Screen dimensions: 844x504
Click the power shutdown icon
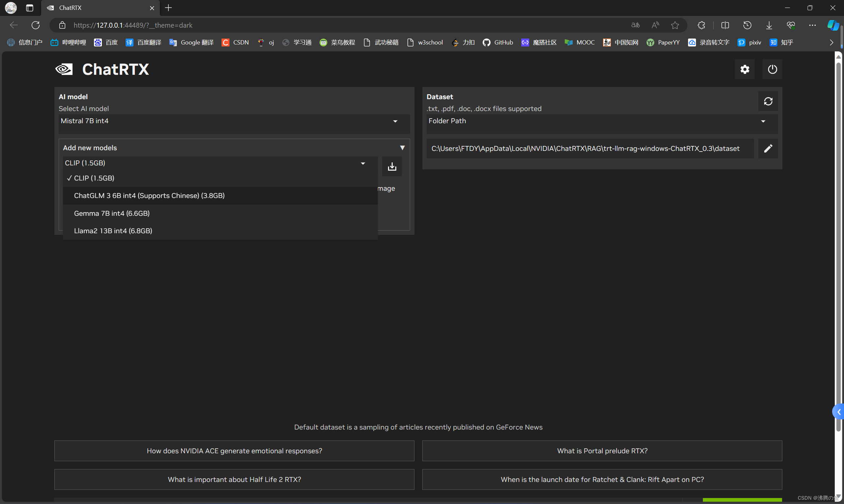click(x=772, y=69)
